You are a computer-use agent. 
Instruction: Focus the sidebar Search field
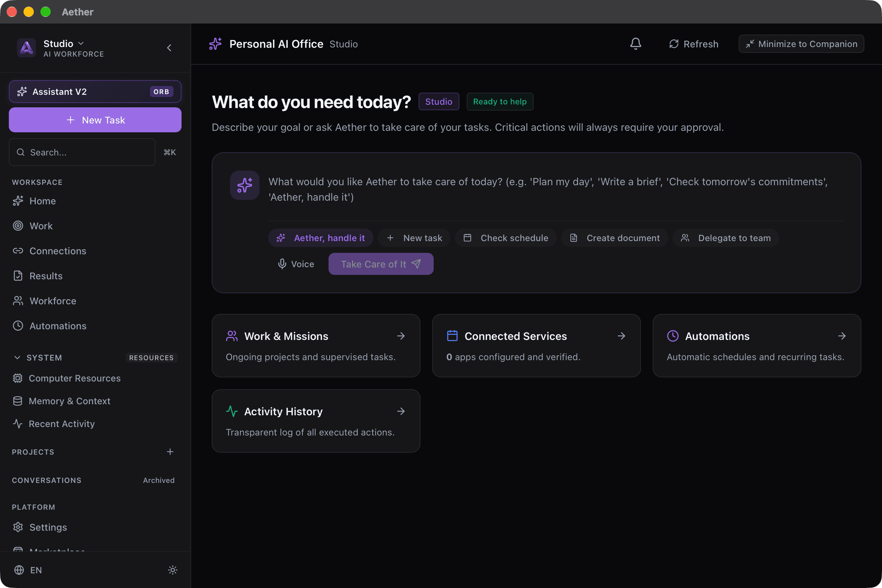(82, 152)
